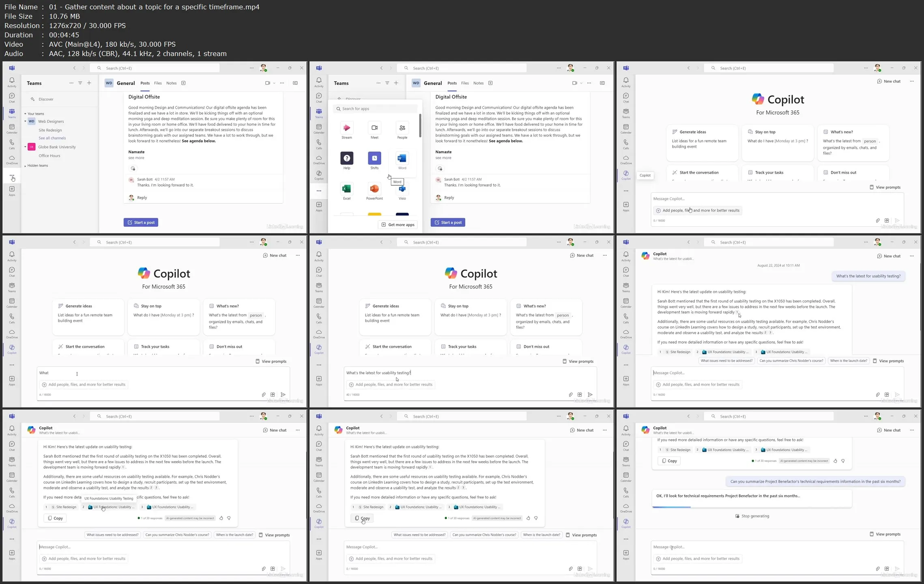Click the Copilot sidebar icon beside the Copilot tooltip

pyautogui.click(x=626, y=175)
